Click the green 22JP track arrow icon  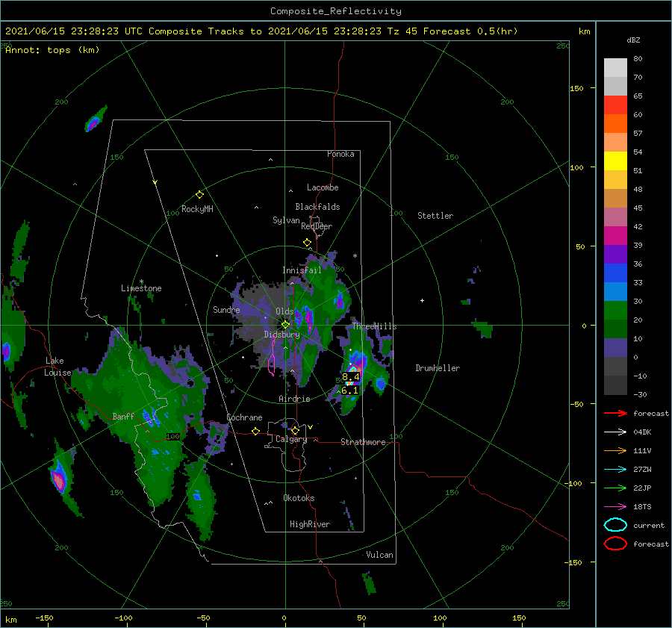[615, 488]
